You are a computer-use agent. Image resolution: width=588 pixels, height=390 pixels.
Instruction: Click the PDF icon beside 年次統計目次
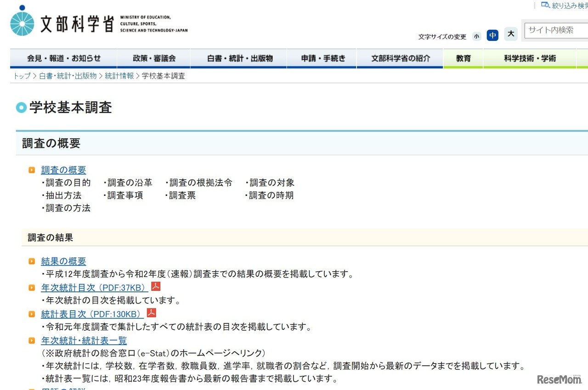(x=156, y=286)
